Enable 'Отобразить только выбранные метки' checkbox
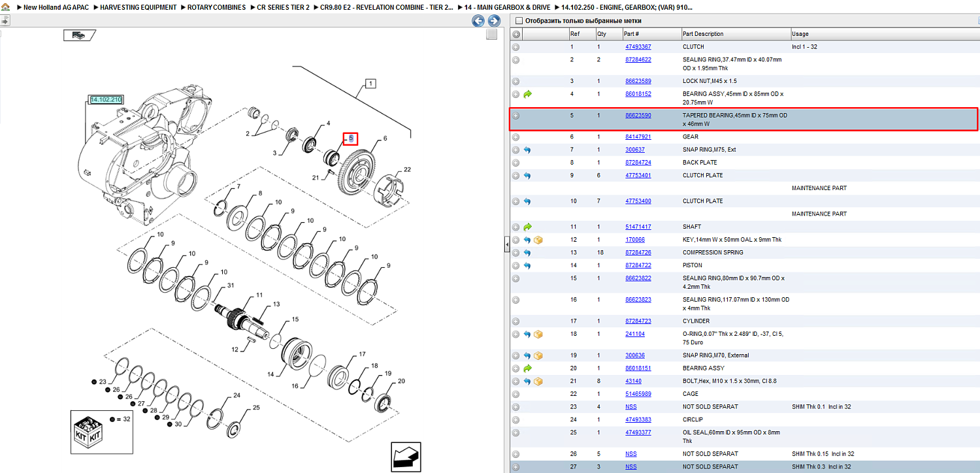This screenshot has height=473, width=980. (x=519, y=21)
